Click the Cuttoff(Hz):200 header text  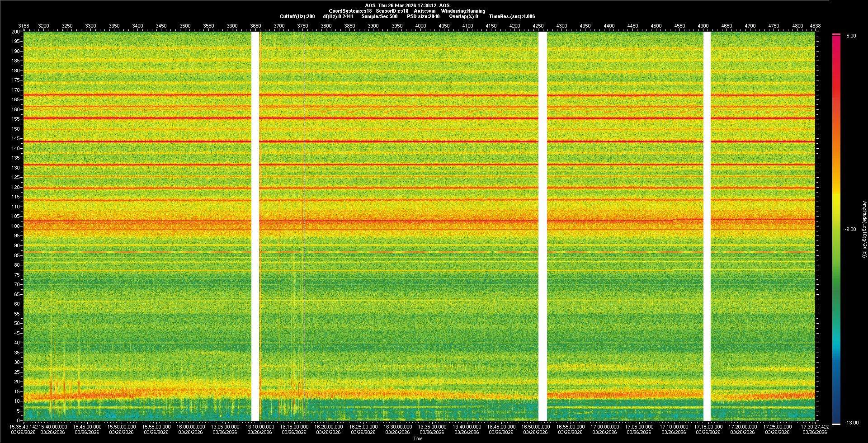297,16
